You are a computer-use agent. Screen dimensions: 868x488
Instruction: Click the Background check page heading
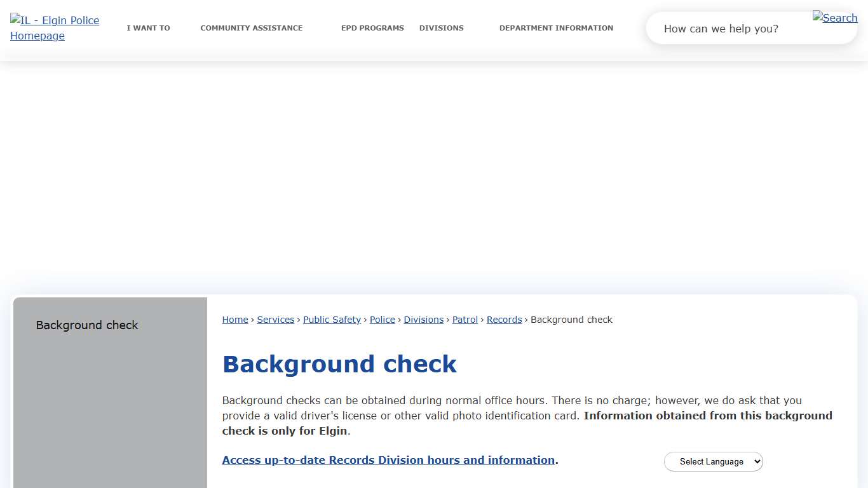point(339,364)
